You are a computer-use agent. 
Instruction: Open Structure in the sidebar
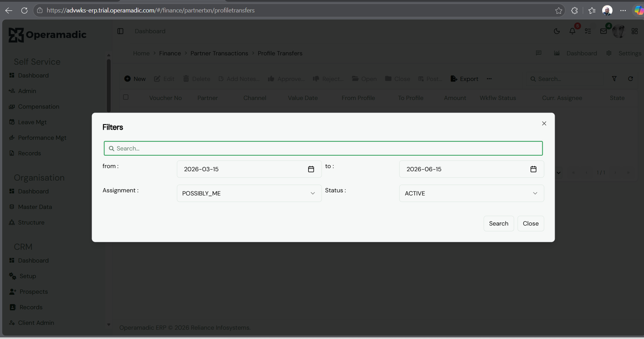[27, 222]
